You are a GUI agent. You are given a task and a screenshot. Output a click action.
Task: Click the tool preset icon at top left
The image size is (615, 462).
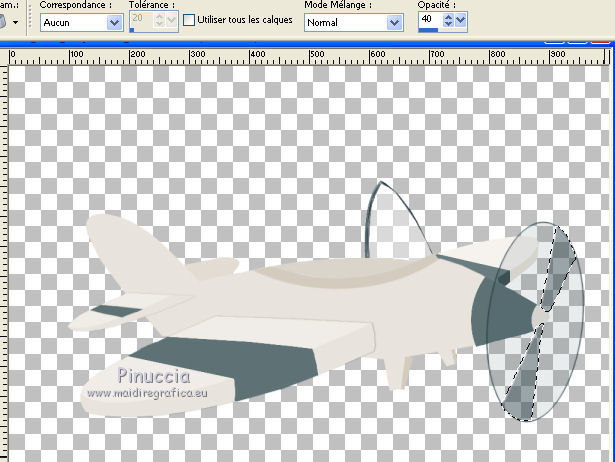tap(3, 20)
